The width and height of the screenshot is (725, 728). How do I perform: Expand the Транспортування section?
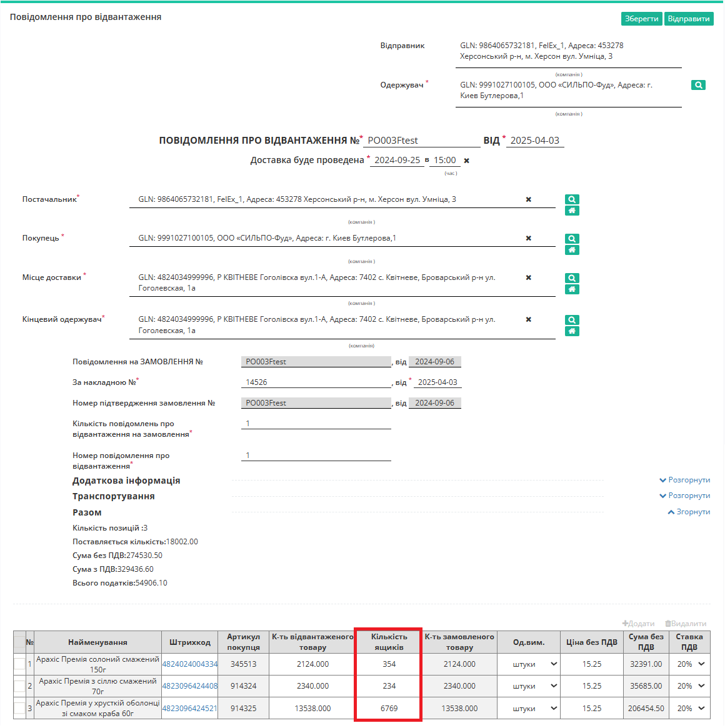(x=685, y=496)
